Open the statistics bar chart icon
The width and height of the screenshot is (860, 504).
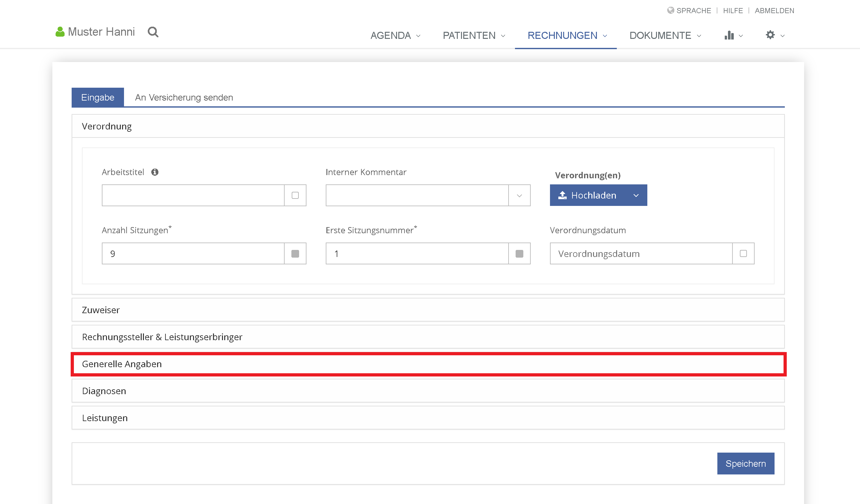[729, 35]
